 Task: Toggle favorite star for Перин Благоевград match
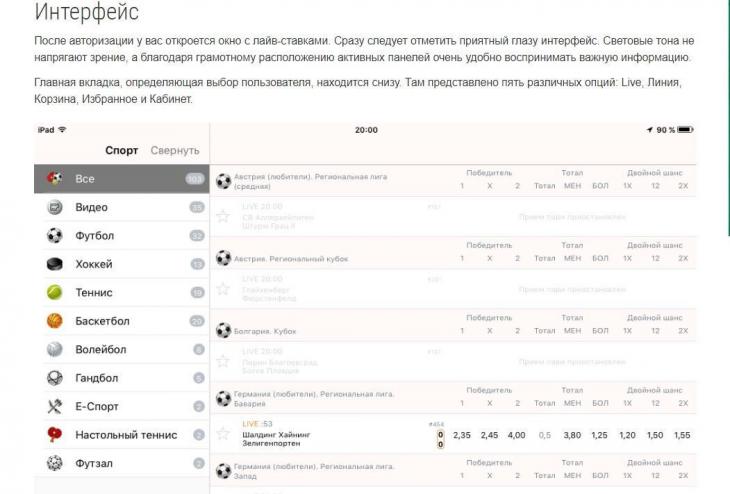click(x=224, y=360)
